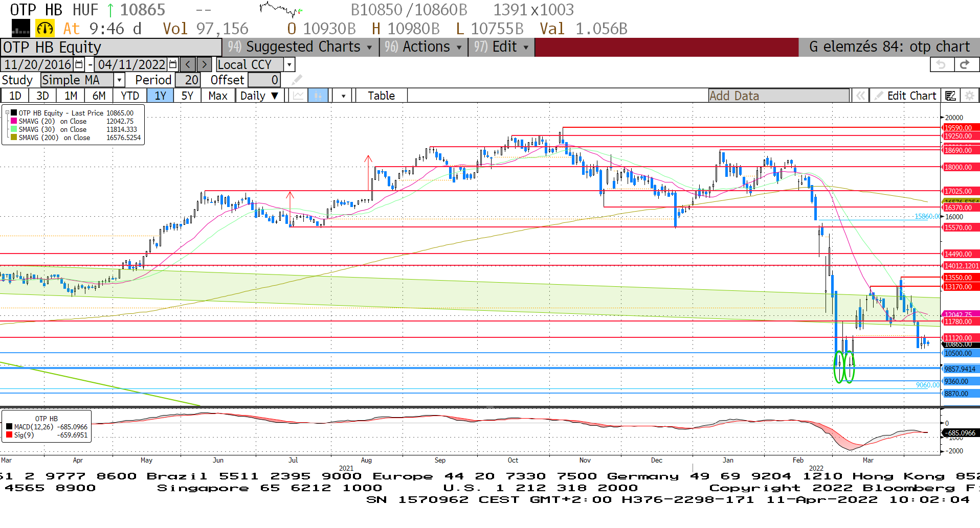Select the YTD time range
This screenshot has width=980, height=528.
coord(130,96)
